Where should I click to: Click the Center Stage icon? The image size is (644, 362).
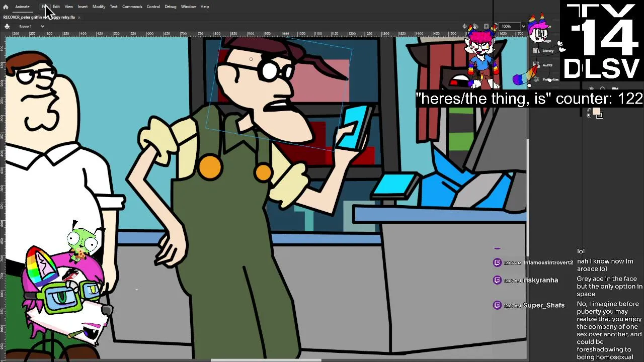pos(465,26)
